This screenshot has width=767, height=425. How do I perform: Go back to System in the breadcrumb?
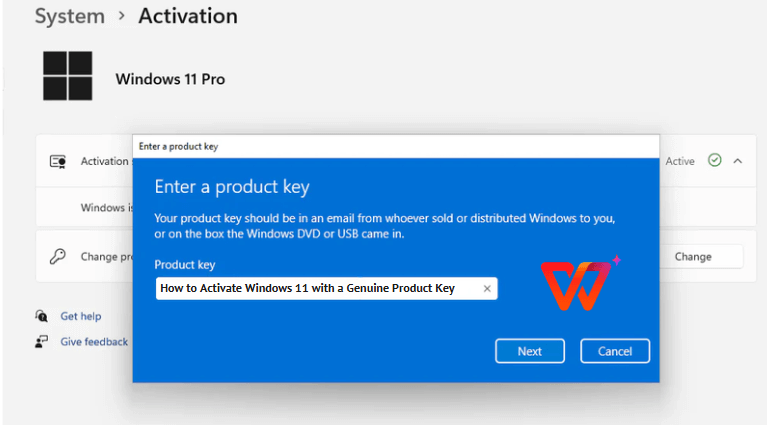tap(69, 16)
